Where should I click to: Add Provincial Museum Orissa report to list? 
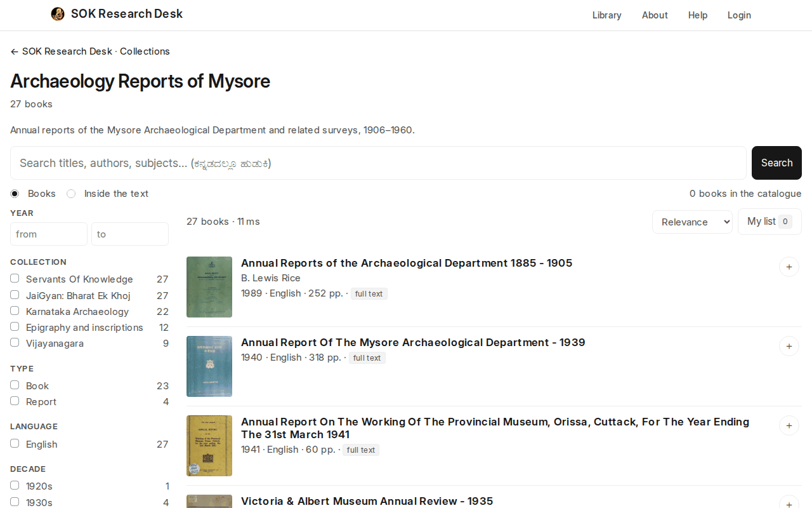click(789, 425)
